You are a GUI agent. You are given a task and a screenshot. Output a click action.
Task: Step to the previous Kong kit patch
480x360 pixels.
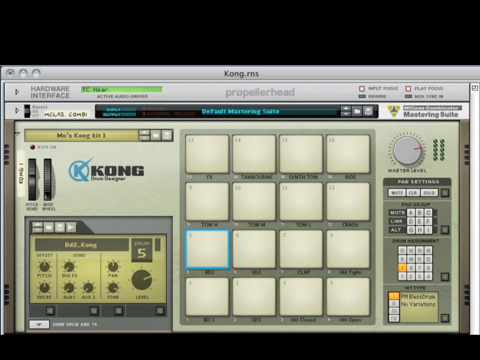pos(144,133)
